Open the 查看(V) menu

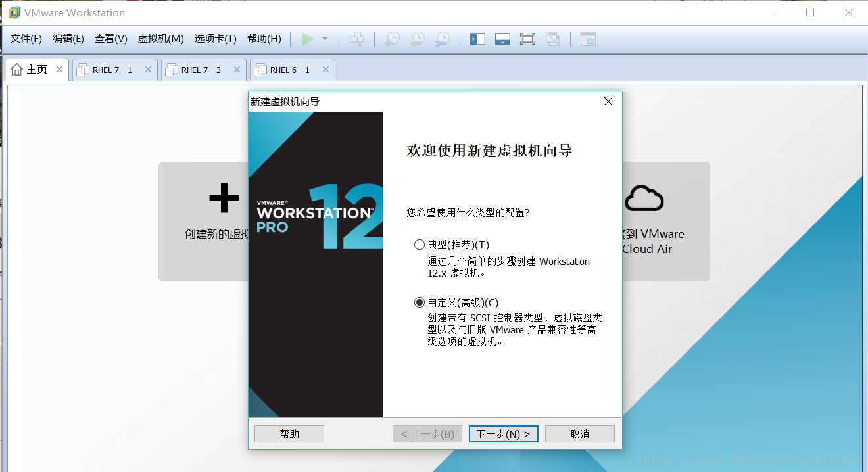point(111,39)
